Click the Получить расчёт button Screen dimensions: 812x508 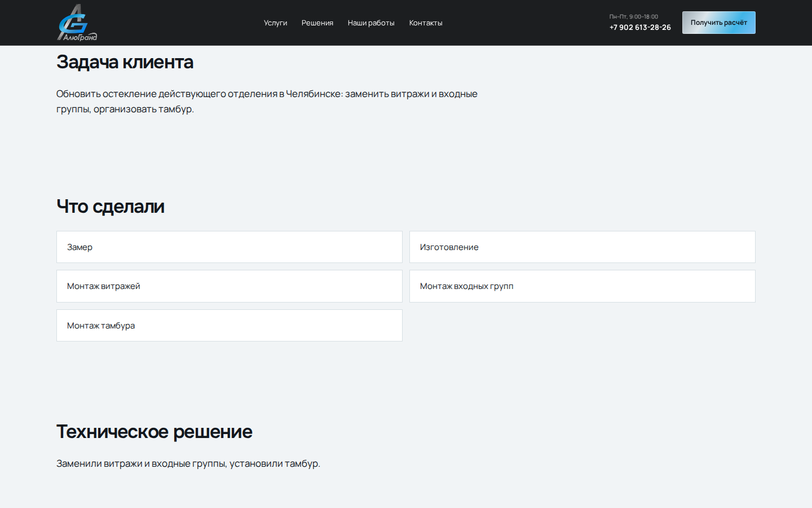point(718,23)
